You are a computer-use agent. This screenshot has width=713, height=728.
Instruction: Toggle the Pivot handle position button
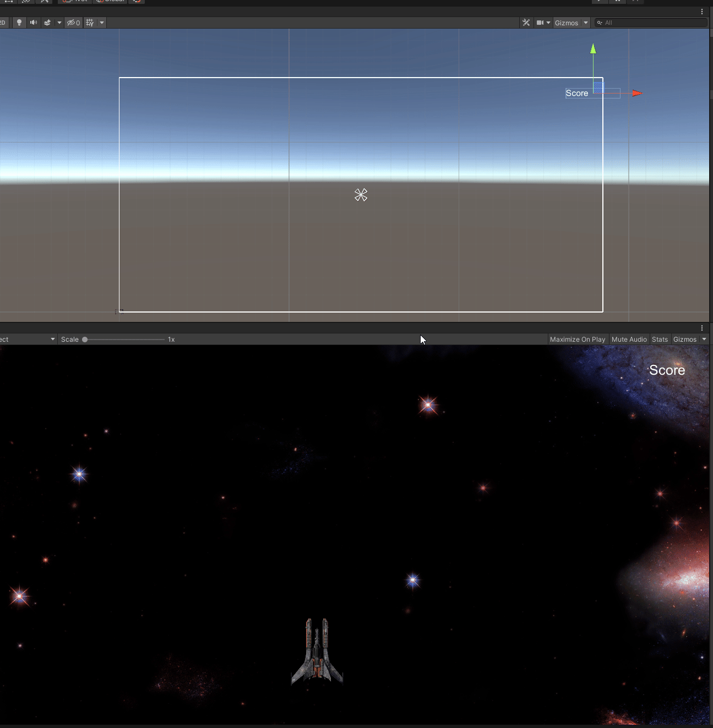[74, 1]
